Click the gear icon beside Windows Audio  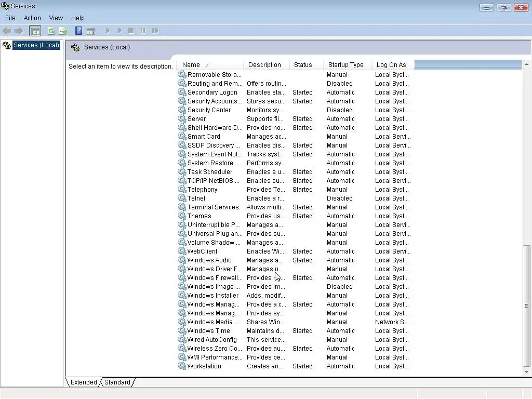click(182, 260)
